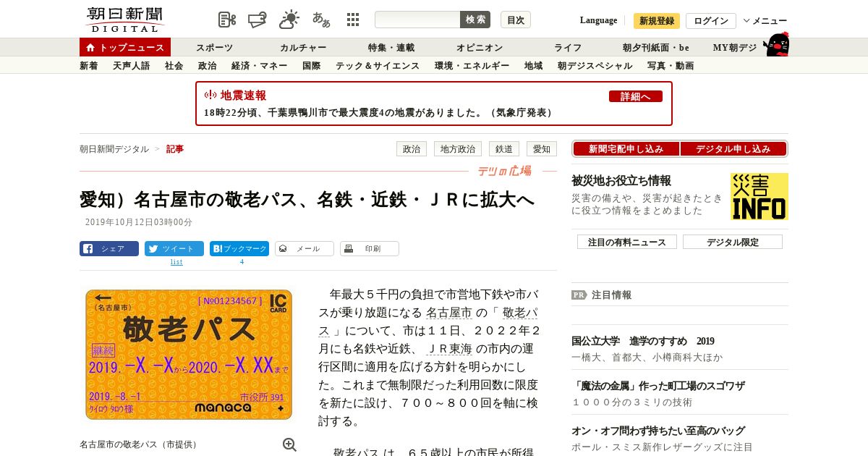The width and height of the screenshot is (868, 456).
Task: Open the ライフ navigation tab
Action: [x=568, y=48]
